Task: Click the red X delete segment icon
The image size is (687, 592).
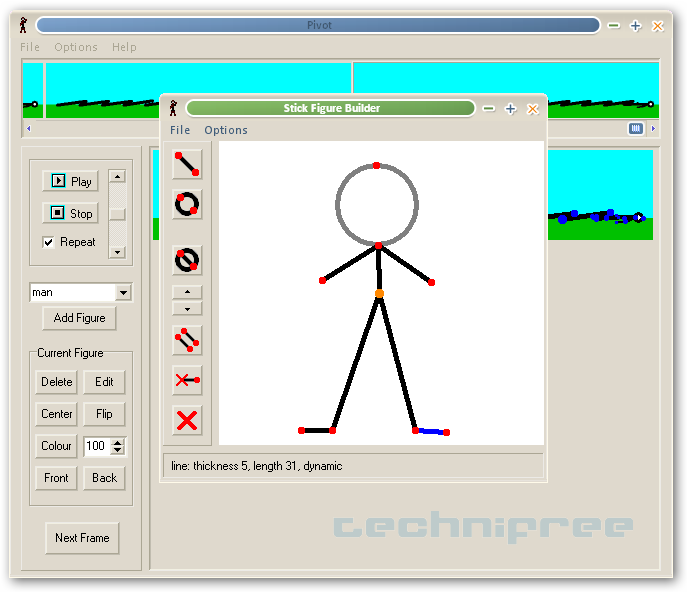Action: pos(187,420)
